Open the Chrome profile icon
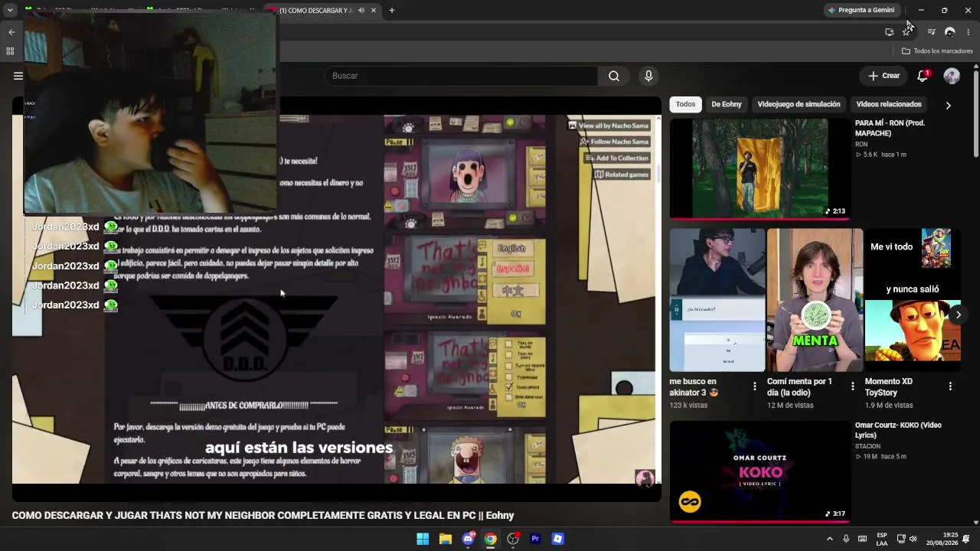This screenshot has width=980, height=551. (950, 32)
